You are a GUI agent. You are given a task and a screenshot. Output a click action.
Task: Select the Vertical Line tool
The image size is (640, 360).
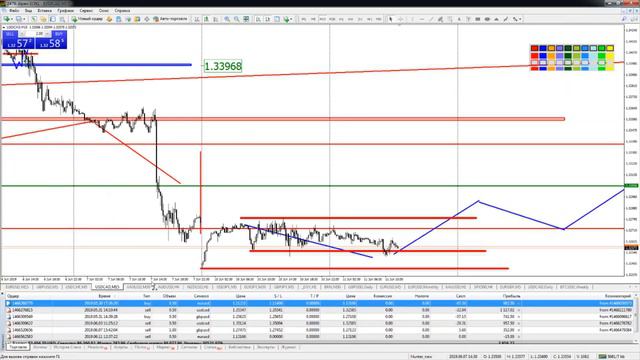coord(413,19)
